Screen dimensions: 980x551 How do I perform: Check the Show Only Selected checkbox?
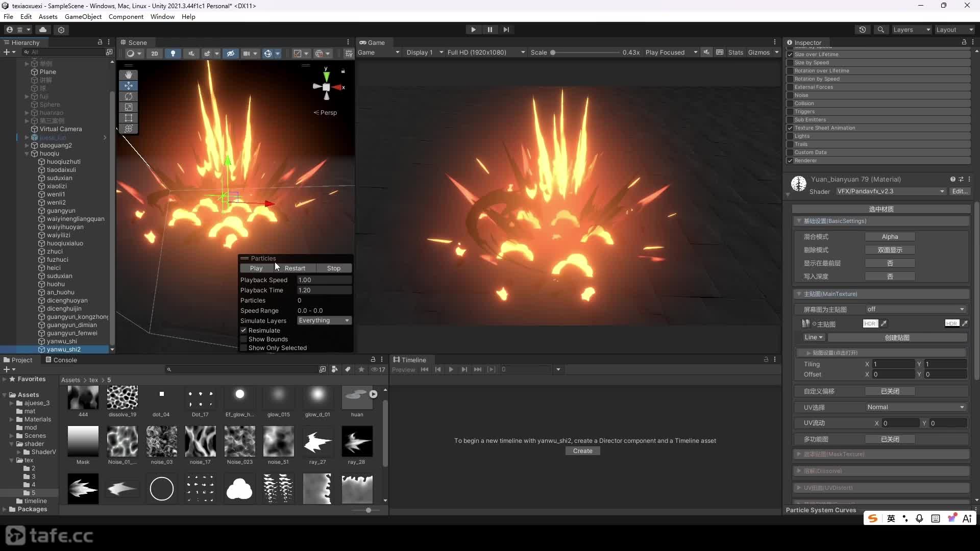243,348
